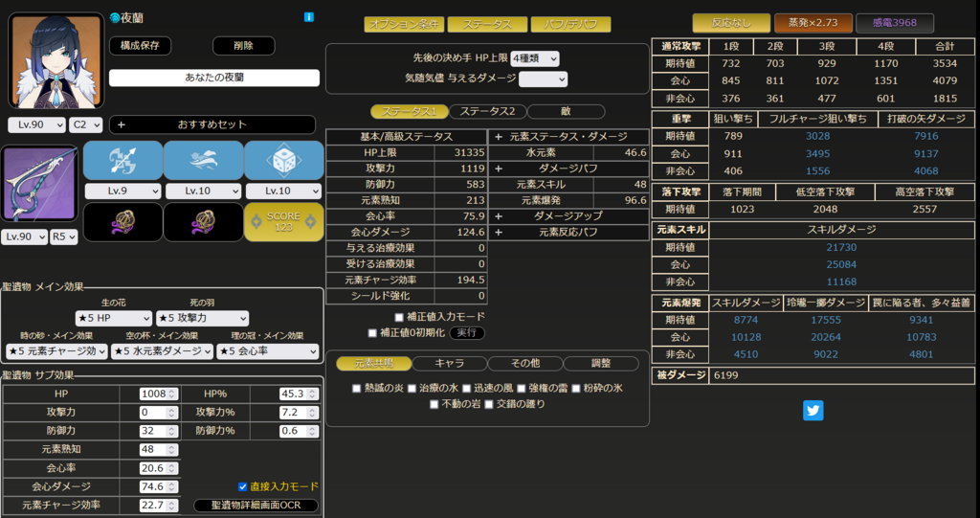
Task: Enable the 熱誠の炎 resonance checkbox
Action: pos(357,389)
